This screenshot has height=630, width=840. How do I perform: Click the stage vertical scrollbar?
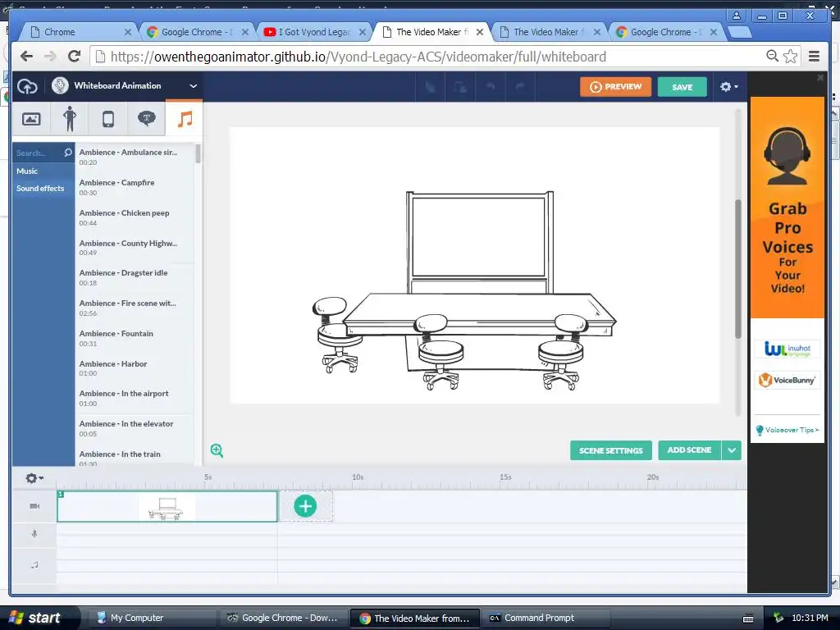coord(737,268)
